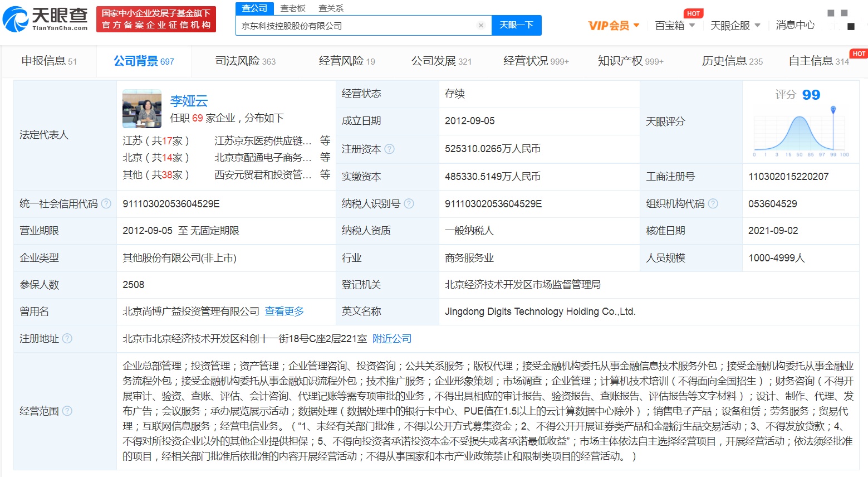The width and height of the screenshot is (868, 477).
Task: Click registered capital value 525310.0265万人民币
Action: (x=493, y=149)
